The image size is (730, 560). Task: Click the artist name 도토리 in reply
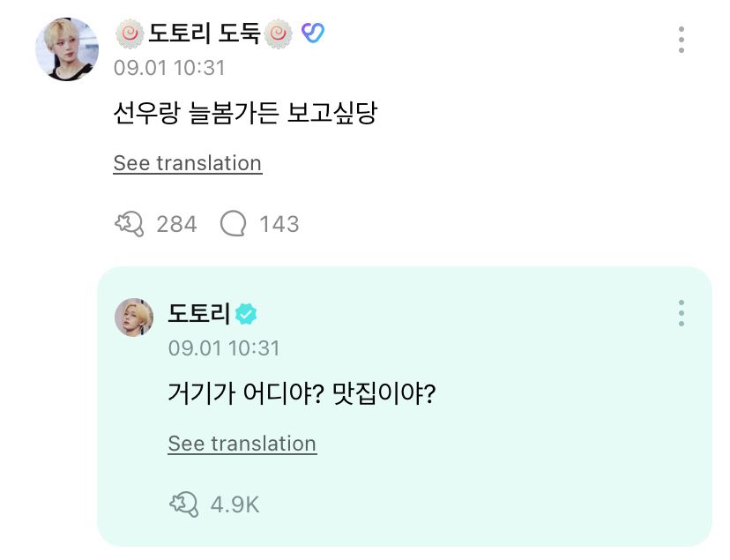tap(198, 313)
